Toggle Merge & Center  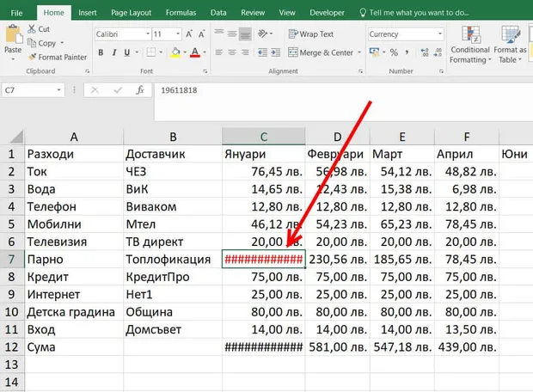321,52
